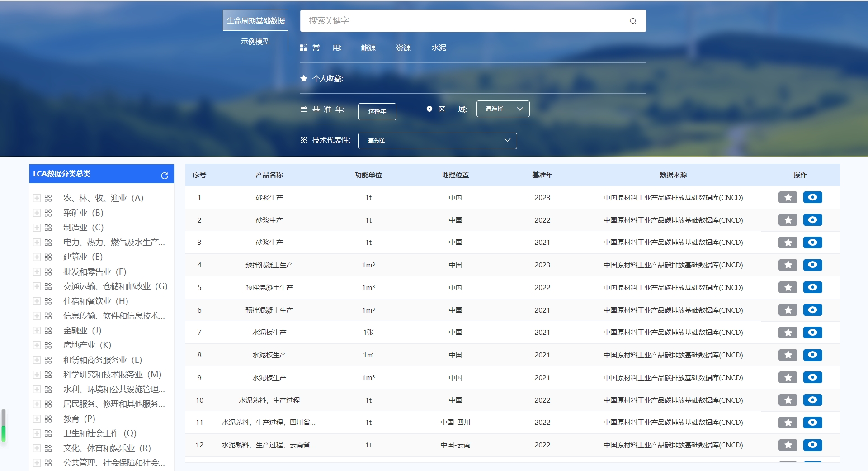This screenshot has height=471, width=868.
Task: Select 租赁和商务服务业 (L) category
Action: (103, 360)
